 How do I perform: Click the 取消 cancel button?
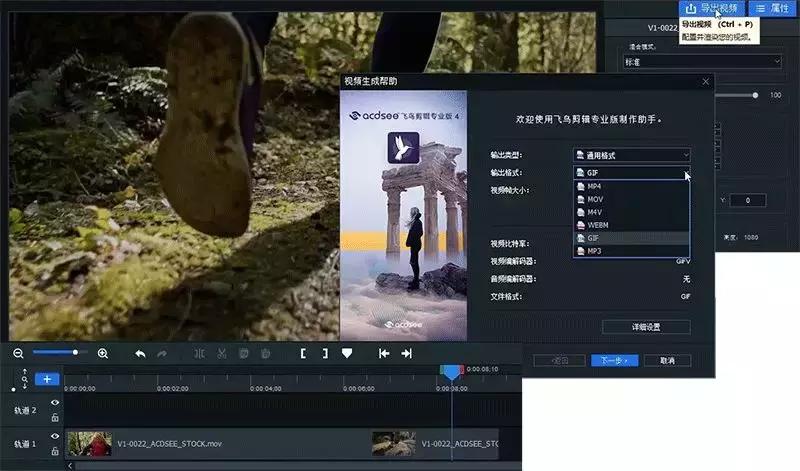pos(667,361)
